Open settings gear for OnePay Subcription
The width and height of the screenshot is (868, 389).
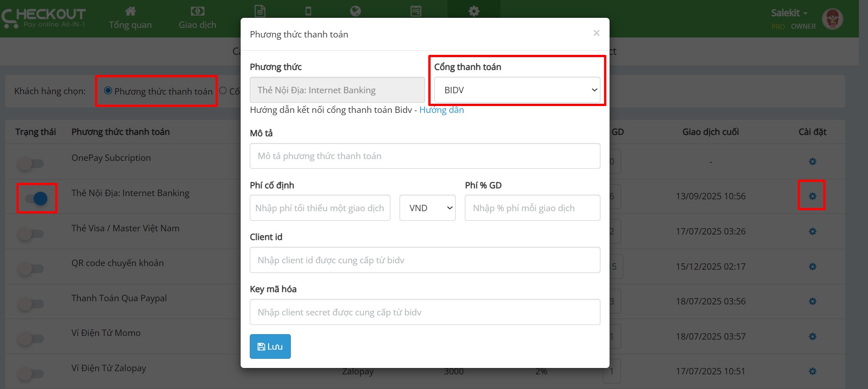(812, 161)
